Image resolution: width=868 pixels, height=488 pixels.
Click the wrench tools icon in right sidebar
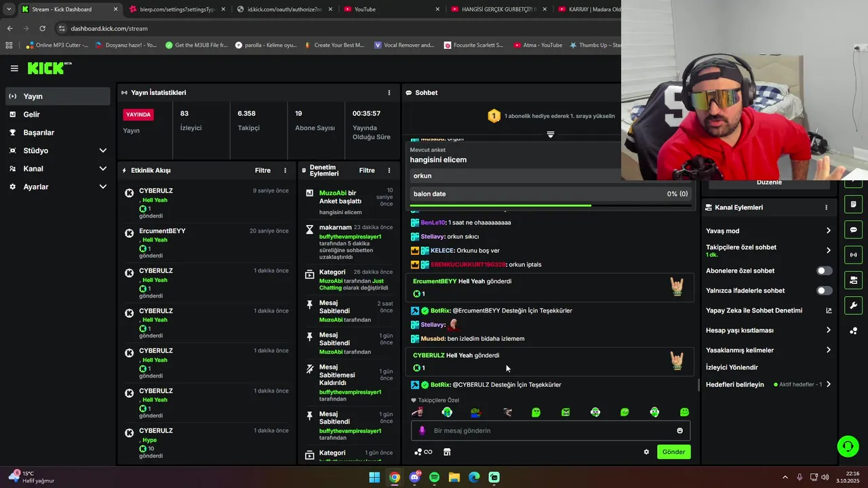[x=853, y=305]
